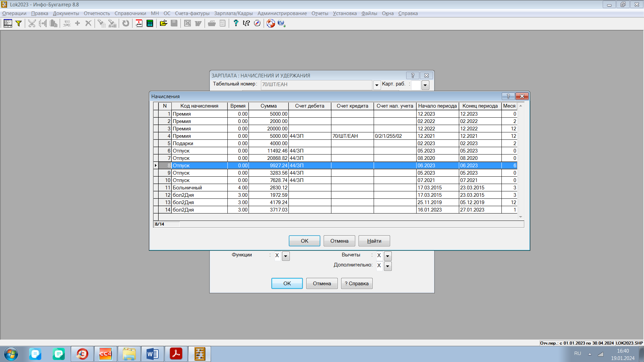Open the green calculator icon

[x=150, y=23]
